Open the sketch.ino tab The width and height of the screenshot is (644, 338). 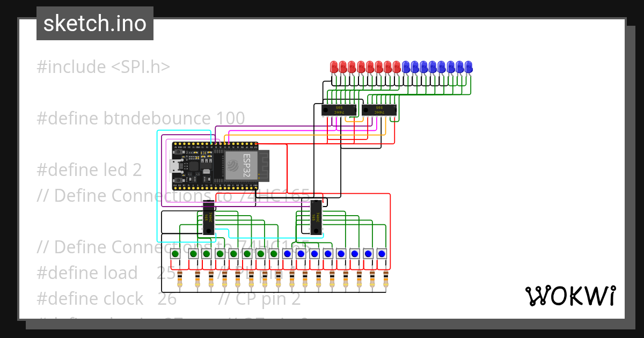(94, 23)
